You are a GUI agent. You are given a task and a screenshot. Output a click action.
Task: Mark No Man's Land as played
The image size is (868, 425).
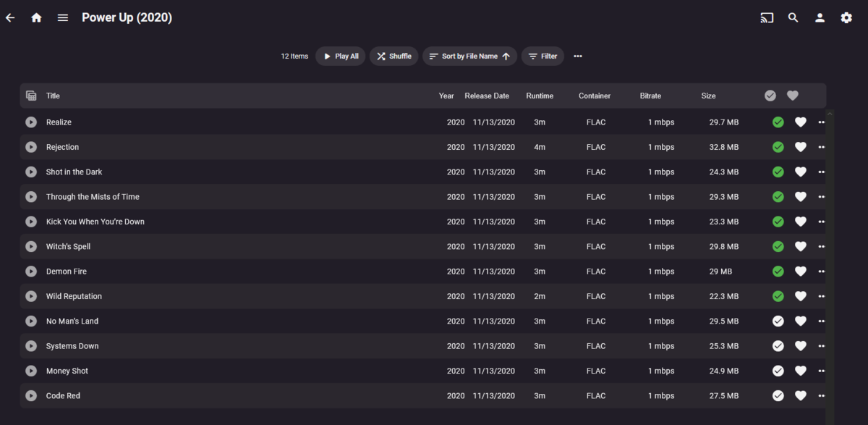point(778,321)
